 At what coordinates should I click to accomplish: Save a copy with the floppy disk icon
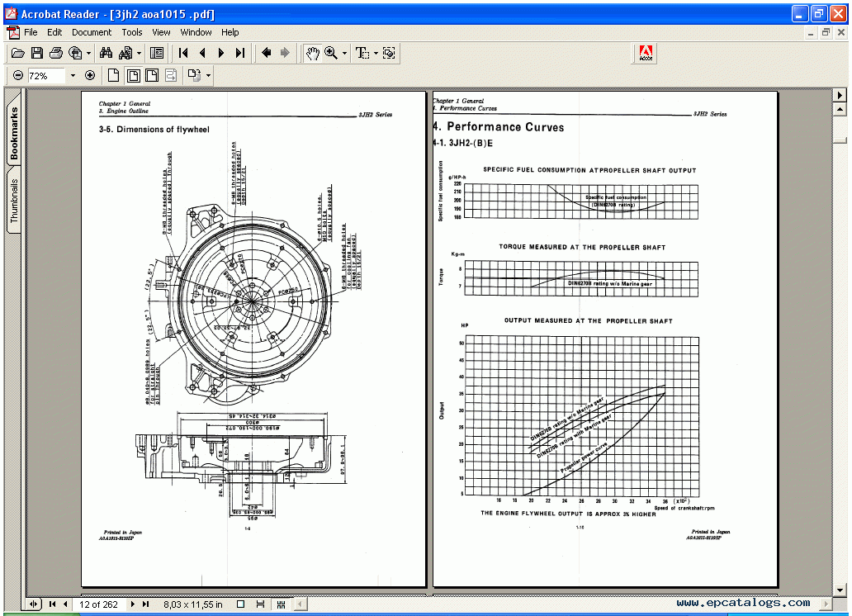coord(37,54)
